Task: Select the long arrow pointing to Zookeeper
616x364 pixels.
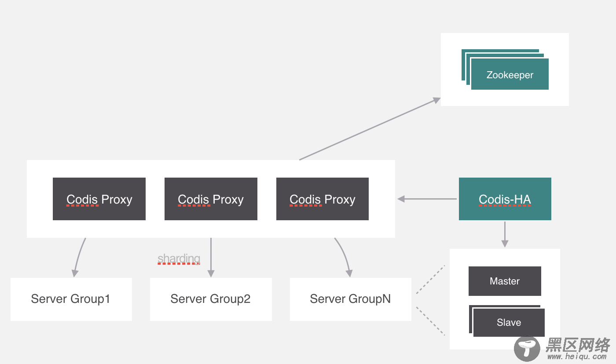Action: (x=370, y=129)
